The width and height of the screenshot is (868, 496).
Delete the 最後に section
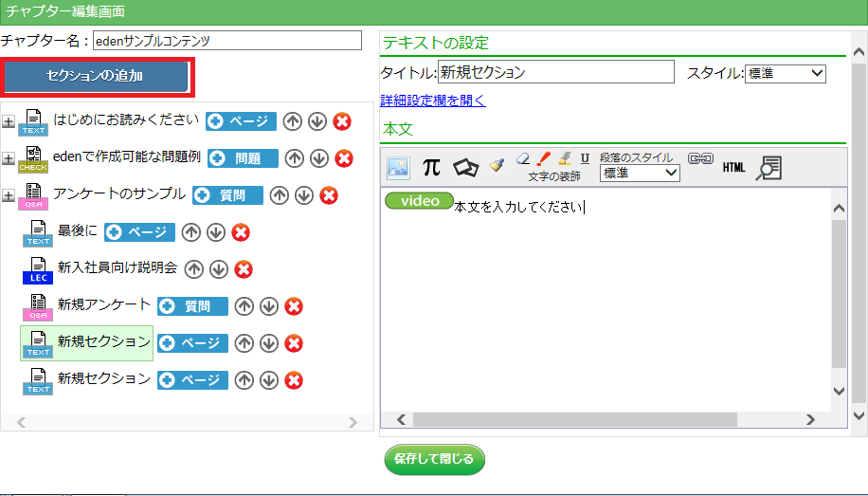241,232
